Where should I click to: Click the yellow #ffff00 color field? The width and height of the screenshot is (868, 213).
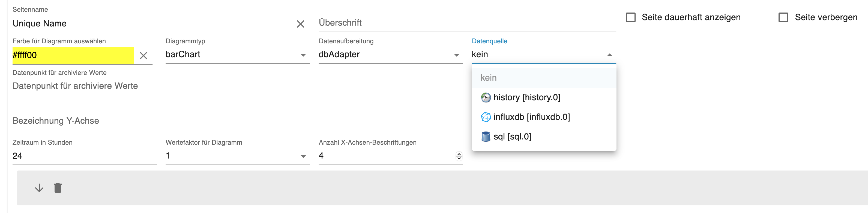73,56
